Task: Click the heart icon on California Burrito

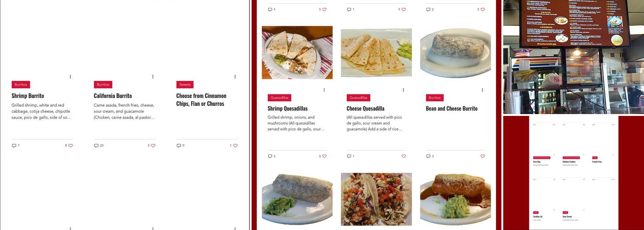Action: [x=153, y=145]
